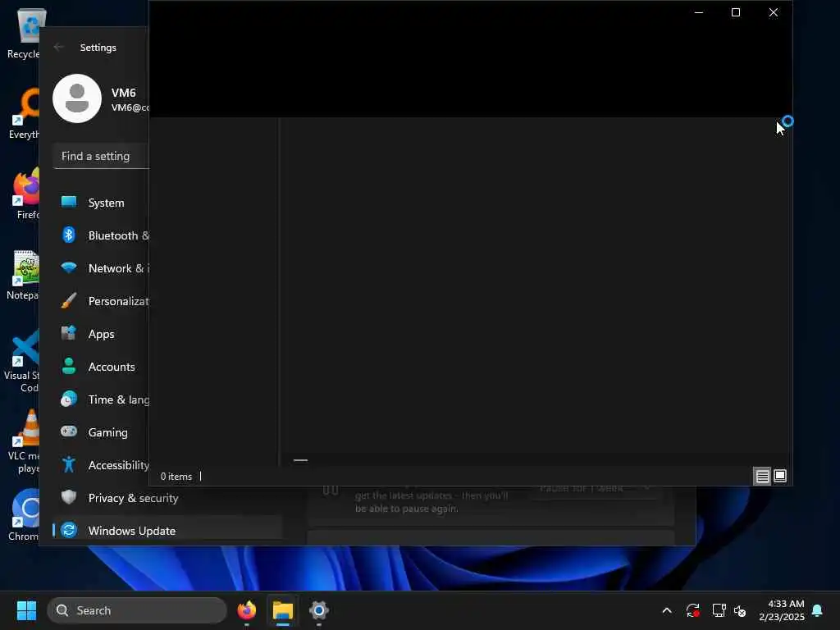Open the Apps settings category
This screenshot has height=630, width=840.
(101, 334)
